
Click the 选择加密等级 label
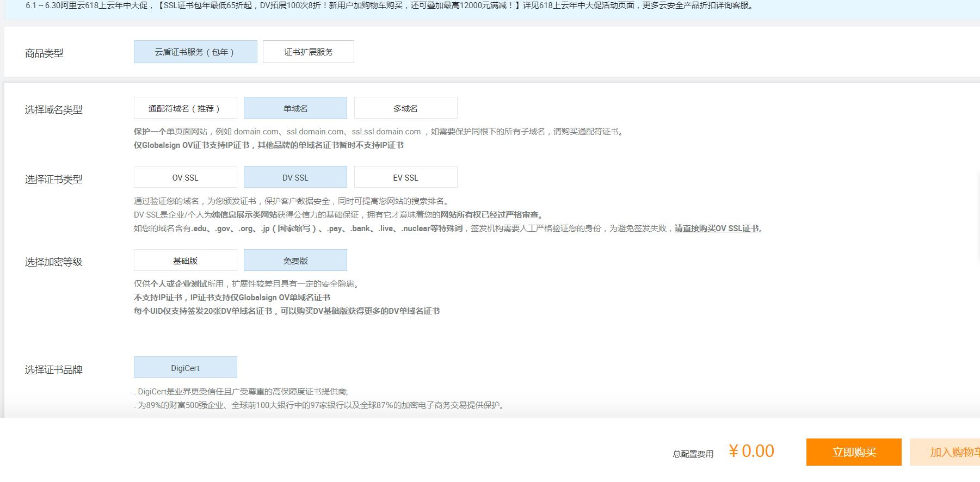53,262
